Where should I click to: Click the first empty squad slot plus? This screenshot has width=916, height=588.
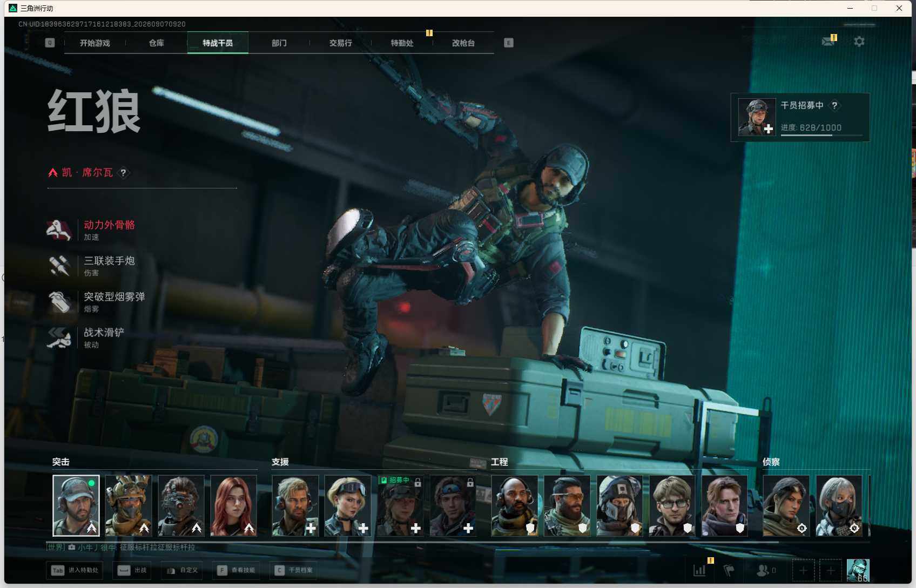[x=803, y=570]
